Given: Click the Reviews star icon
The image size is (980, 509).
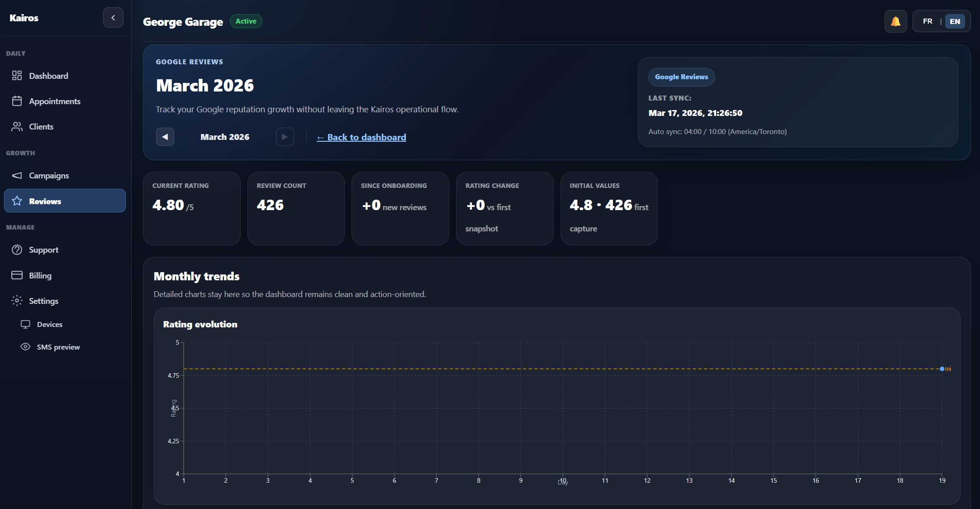Looking at the screenshot, I should tap(17, 201).
